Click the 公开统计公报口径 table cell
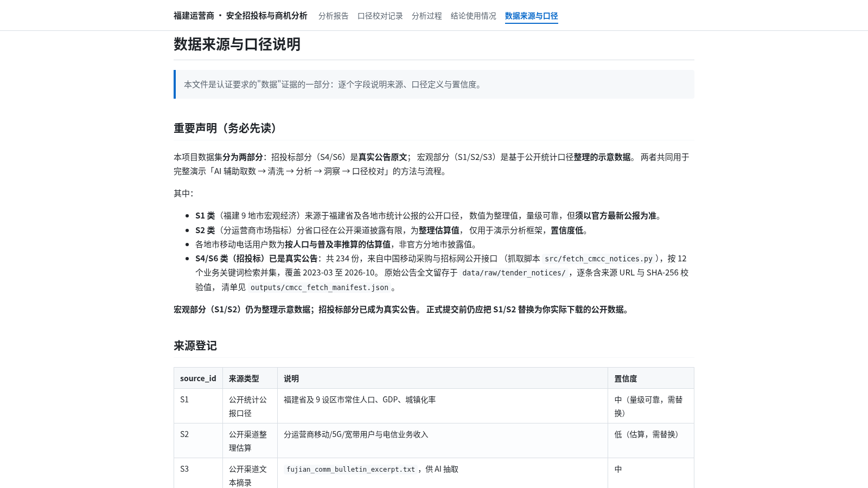 click(x=250, y=406)
